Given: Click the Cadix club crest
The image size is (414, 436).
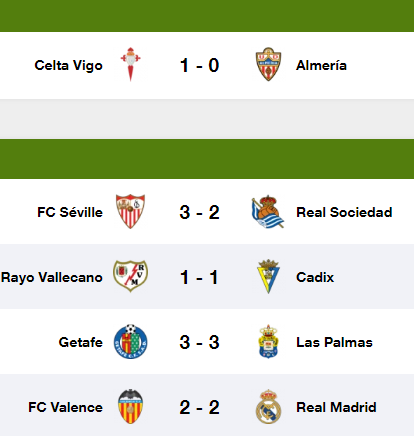Looking at the screenshot, I should coord(268,276).
